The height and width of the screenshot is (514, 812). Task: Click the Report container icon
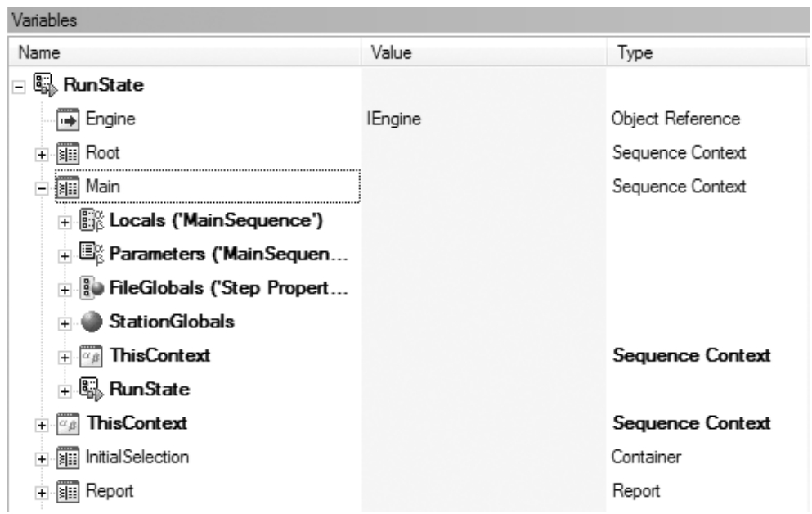(x=67, y=491)
